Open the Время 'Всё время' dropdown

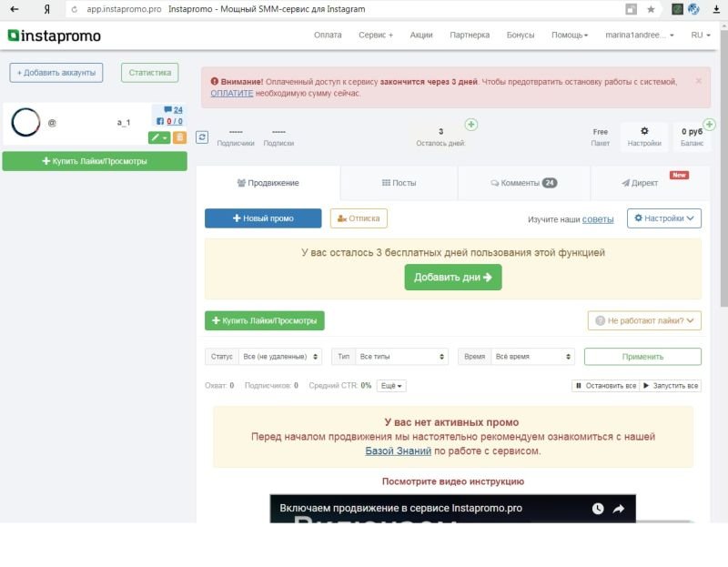tap(531, 357)
